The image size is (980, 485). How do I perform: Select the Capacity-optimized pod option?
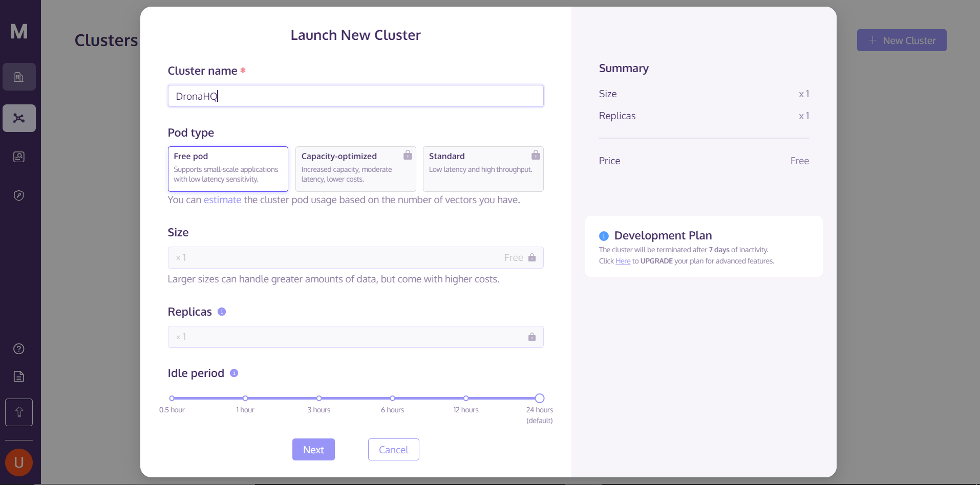coord(355,169)
